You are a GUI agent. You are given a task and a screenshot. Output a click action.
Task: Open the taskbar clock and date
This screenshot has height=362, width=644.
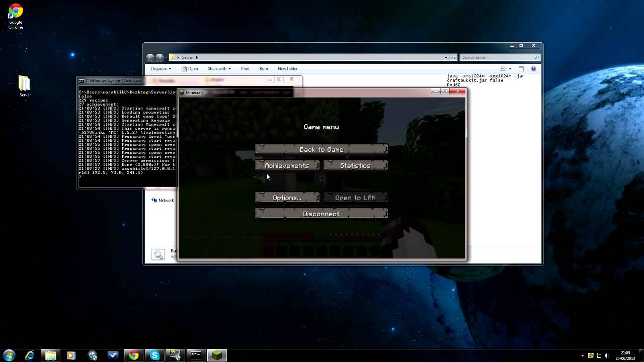tap(625, 355)
